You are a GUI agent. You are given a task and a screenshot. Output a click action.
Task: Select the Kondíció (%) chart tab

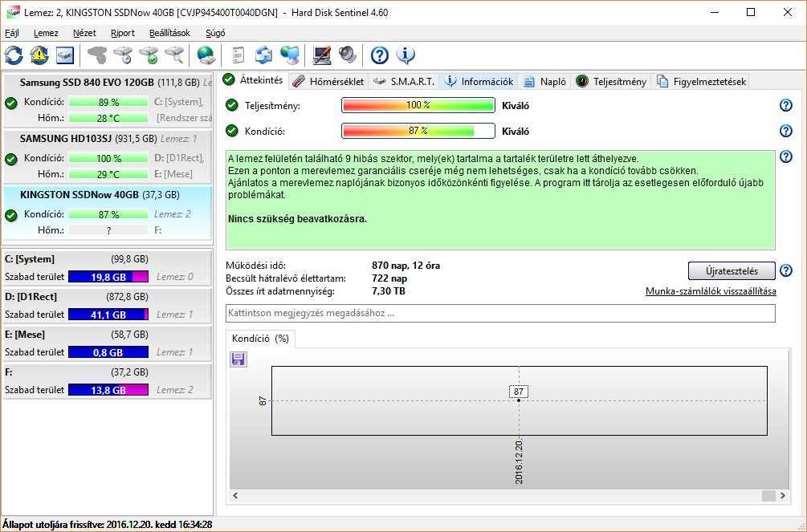pyautogui.click(x=260, y=338)
